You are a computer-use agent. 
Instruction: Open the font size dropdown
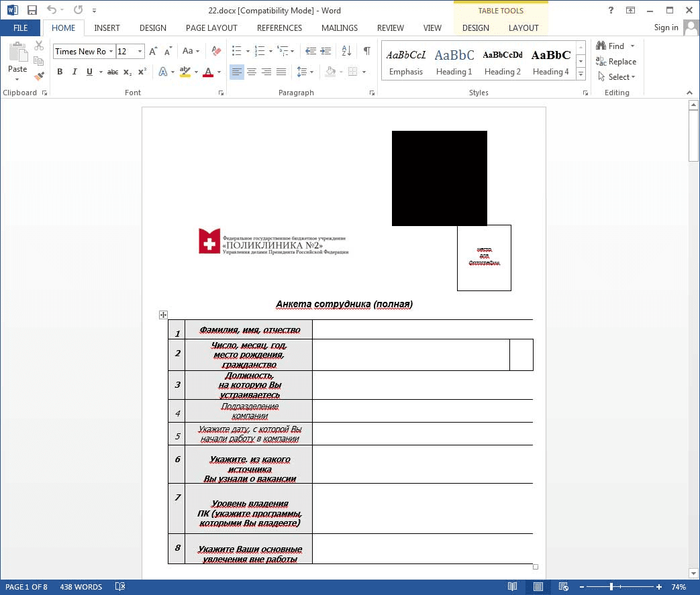(140, 52)
